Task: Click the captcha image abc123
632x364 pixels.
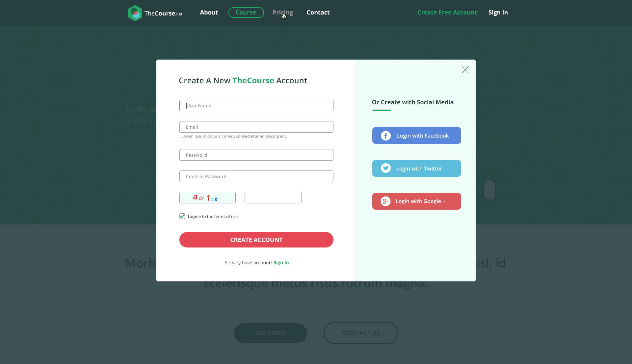Action: 207,198
